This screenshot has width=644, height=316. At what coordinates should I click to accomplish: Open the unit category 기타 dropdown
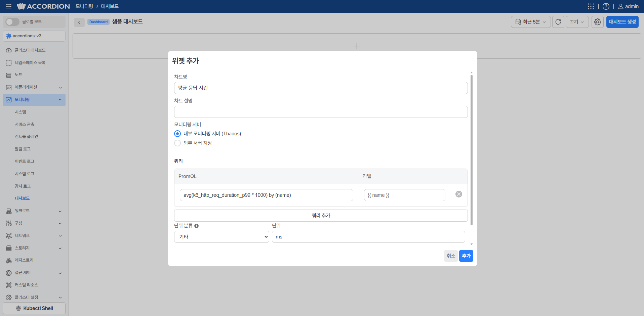click(x=222, y=237)
